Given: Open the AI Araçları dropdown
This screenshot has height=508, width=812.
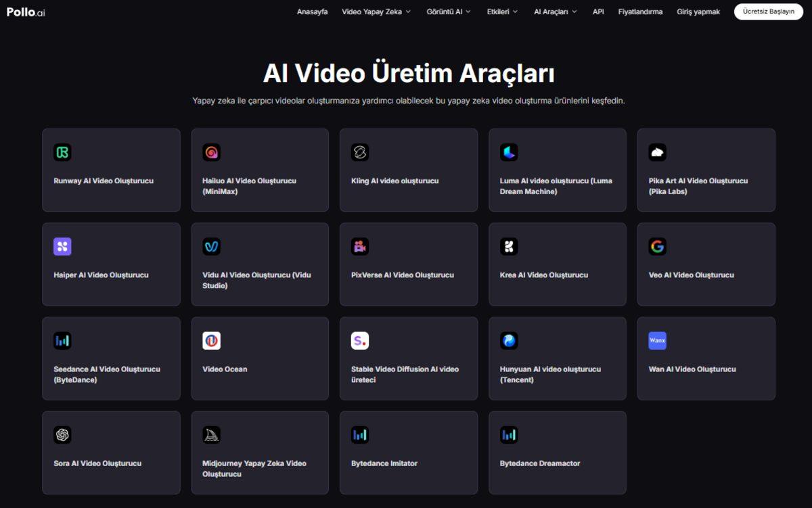Looking at the screenshot, I should coord(556,11).
